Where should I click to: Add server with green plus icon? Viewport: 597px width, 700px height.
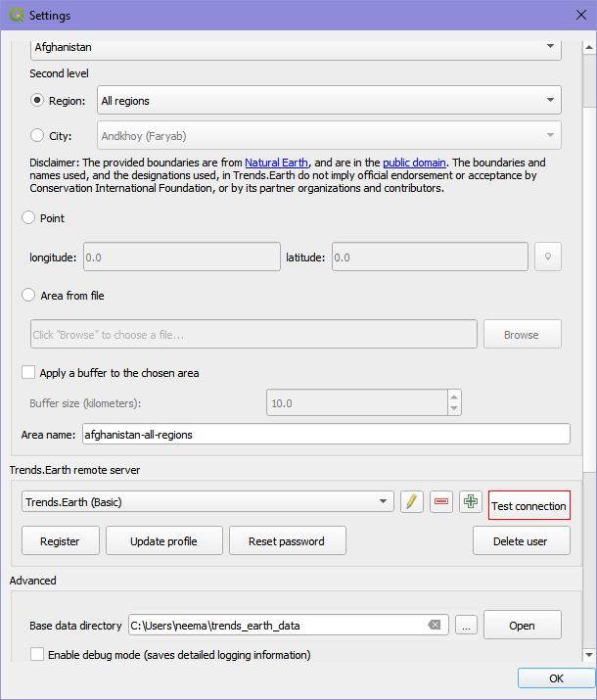pos(471,502)
